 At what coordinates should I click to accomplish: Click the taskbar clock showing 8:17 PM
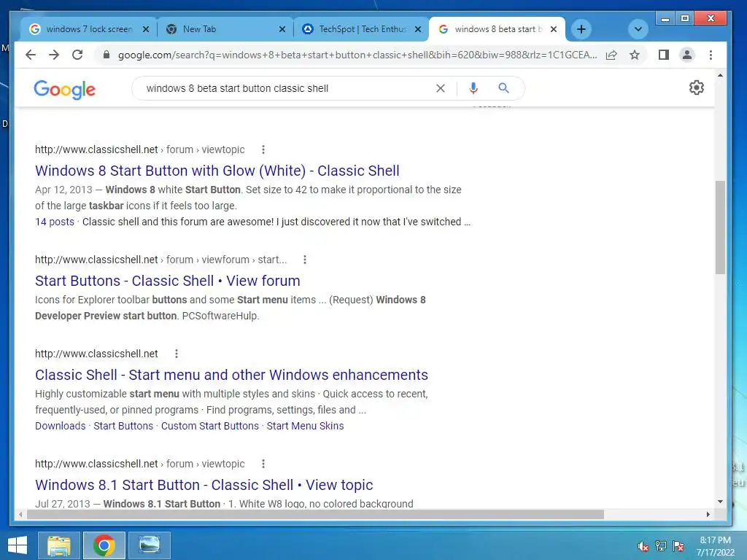coord(715,546)
